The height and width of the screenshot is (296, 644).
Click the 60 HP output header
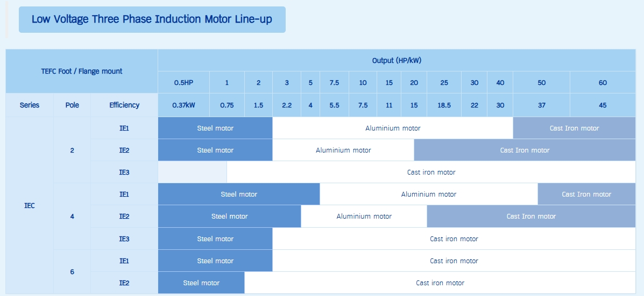click(603, 83)
